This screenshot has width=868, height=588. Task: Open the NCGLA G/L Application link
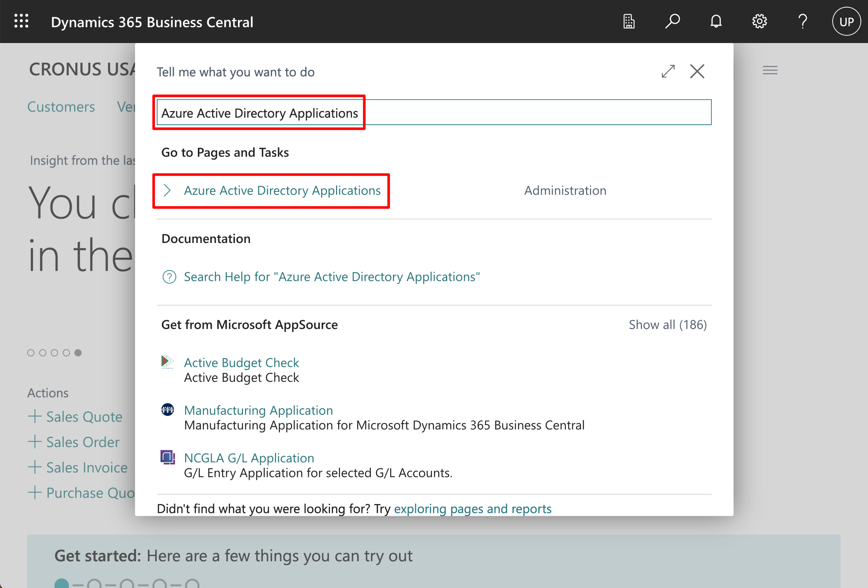(x=249, y=458)
